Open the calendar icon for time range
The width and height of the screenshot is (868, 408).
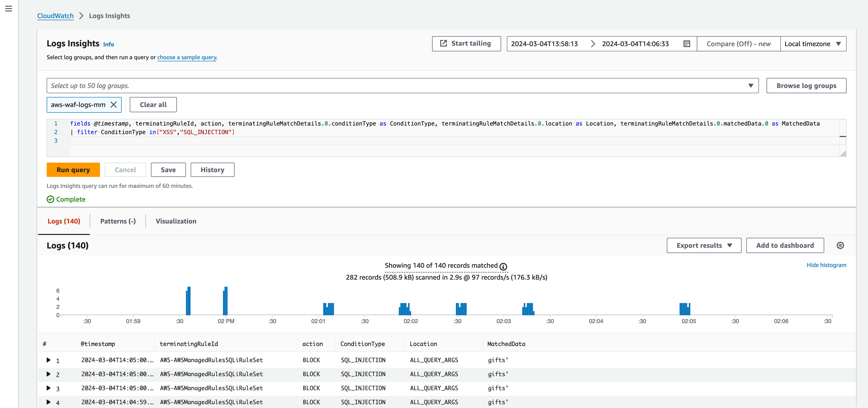(x=686, y=44)
